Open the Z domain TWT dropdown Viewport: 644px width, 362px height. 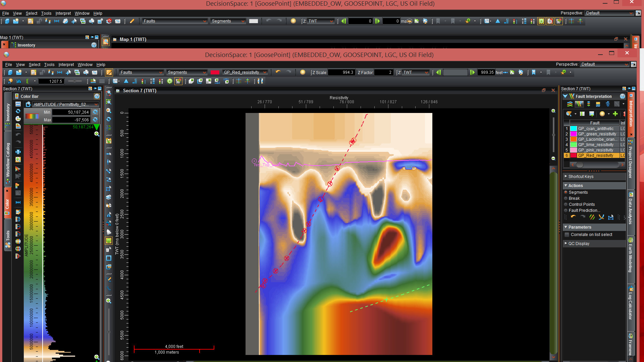tap(416, 72)
